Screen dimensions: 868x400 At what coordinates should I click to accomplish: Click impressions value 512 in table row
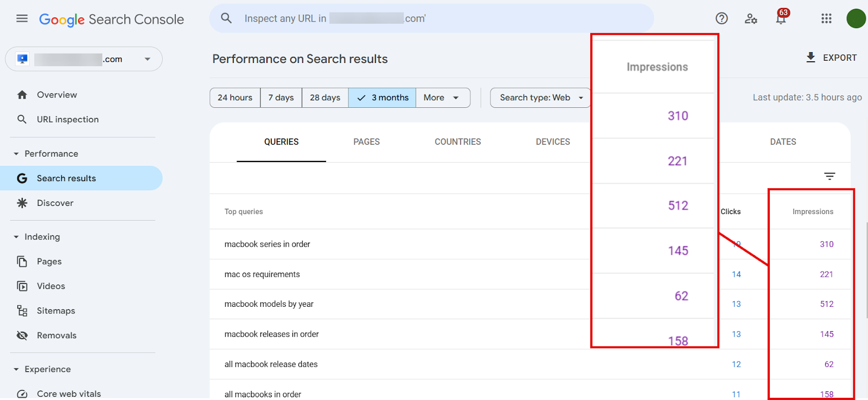point(827,304)
